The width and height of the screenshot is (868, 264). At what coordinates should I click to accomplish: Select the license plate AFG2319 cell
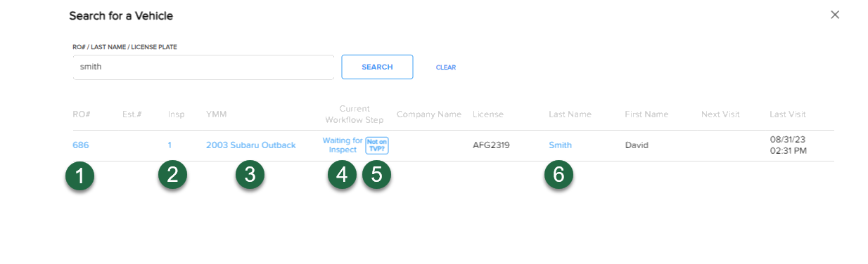pyautogui.click(x=491, y=145)
